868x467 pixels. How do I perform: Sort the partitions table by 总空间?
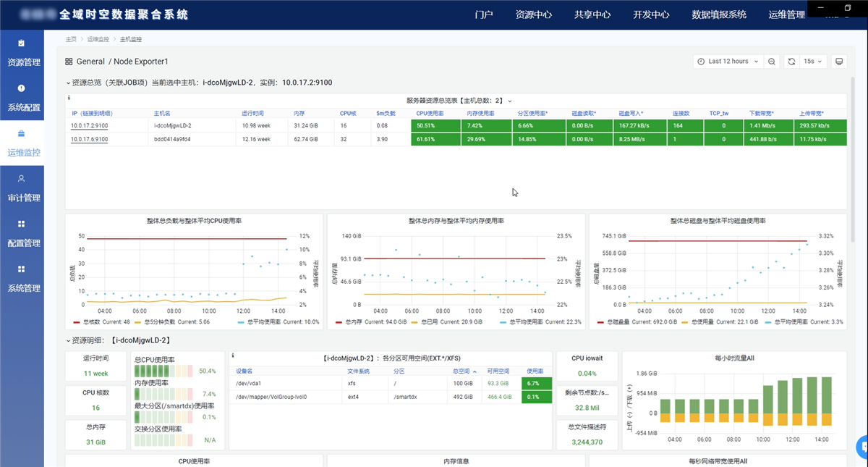pos(463,371)
